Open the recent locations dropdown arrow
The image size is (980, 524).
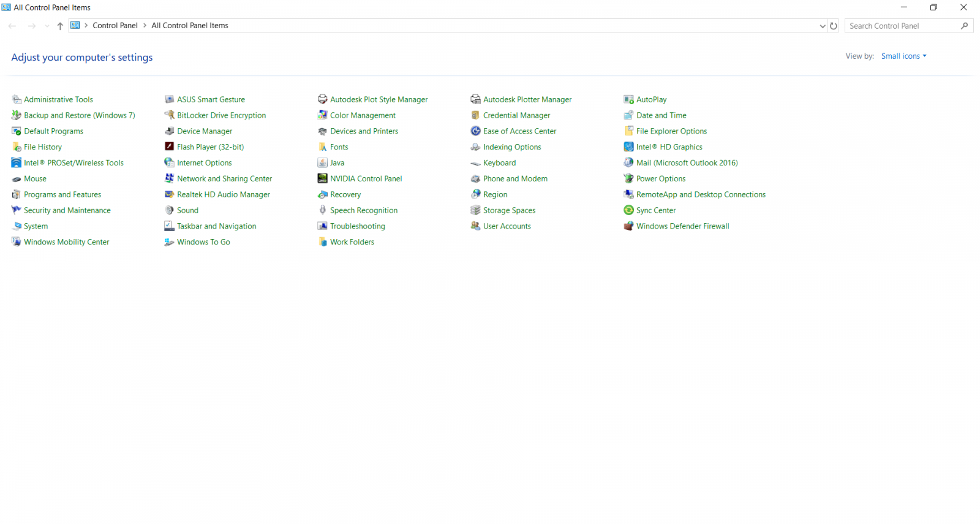47,26
